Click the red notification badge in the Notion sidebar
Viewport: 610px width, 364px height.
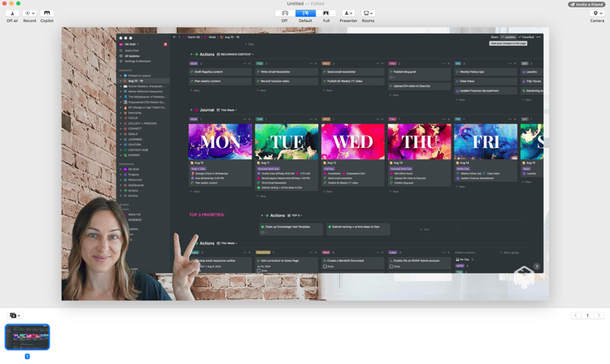point(165,44)
